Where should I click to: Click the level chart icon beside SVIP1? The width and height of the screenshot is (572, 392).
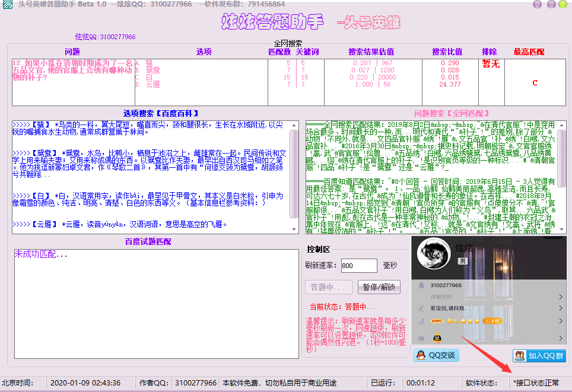coord(421,321)
